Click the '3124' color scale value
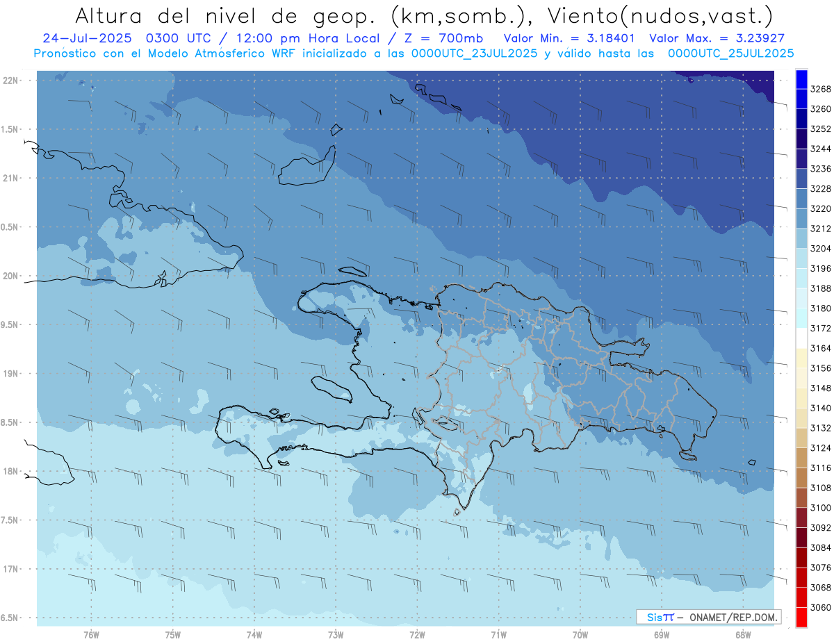The width and height of the screenshot is (834, 644). pyautogui.click(x=821, y=448)
